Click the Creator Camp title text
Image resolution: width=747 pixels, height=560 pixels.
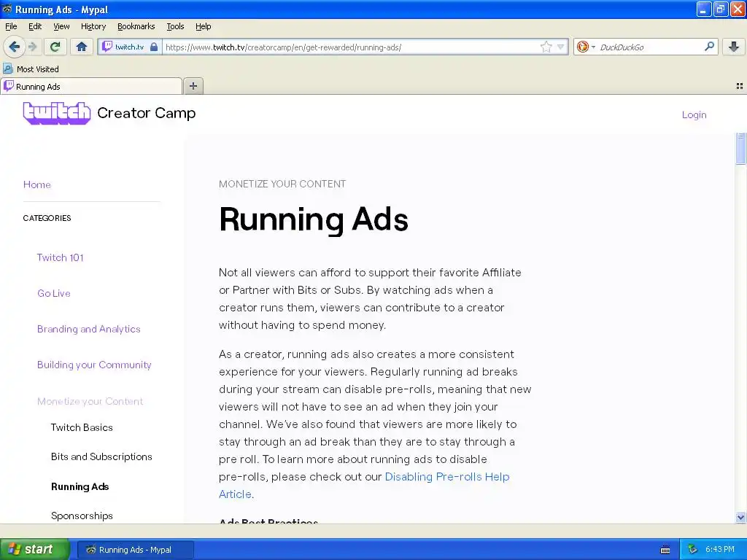[146, 113]
